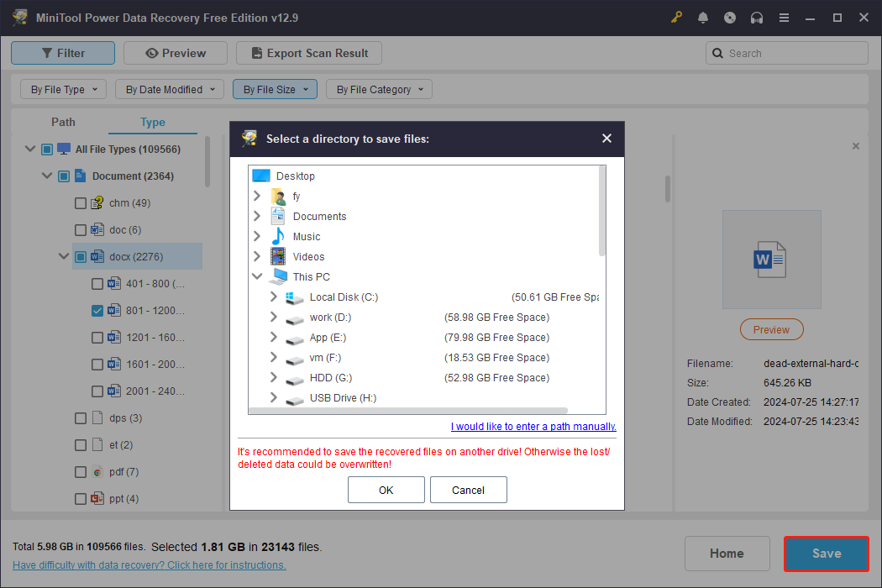Click the All File Types monitor icon
The width and height of the screenshot is (882, 588).
pos(64,150)
